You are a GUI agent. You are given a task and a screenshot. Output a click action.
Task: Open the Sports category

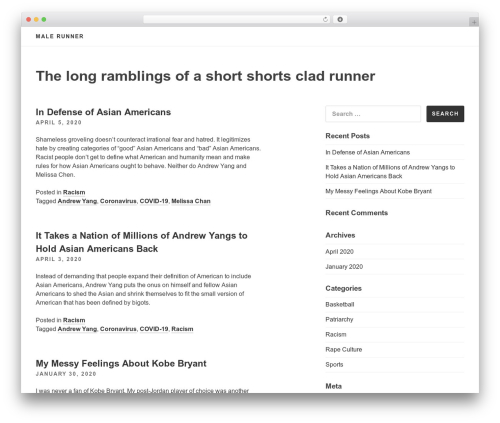[334, 364]
